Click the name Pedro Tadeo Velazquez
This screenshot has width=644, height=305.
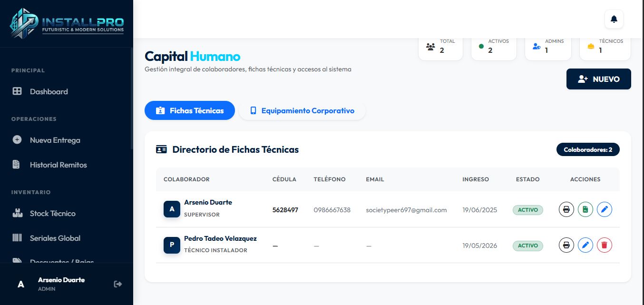point(220,238)
